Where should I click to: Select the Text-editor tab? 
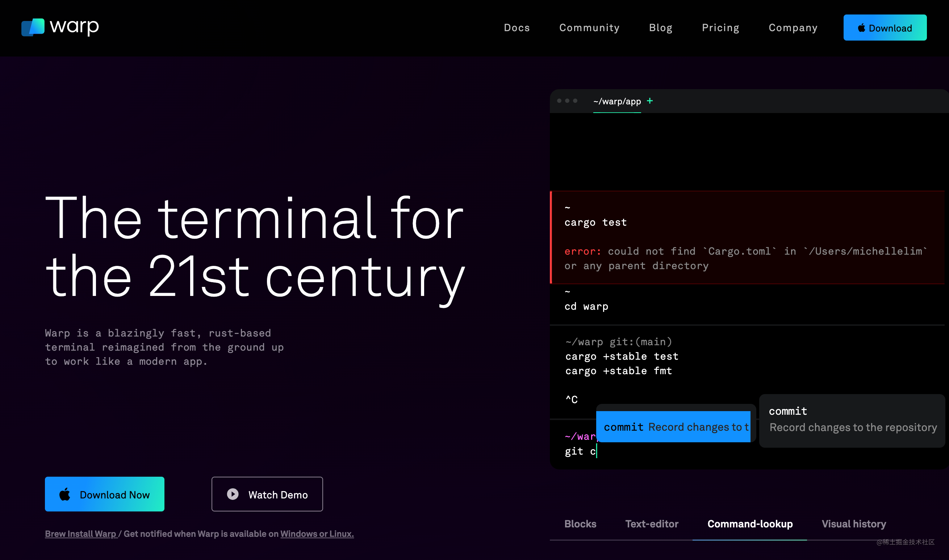pos(652,524)
